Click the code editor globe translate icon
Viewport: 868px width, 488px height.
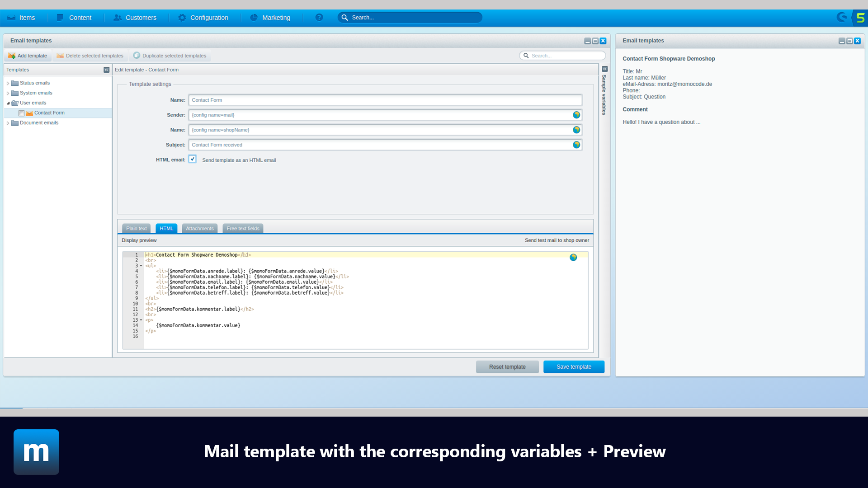[x=573, y=258]
